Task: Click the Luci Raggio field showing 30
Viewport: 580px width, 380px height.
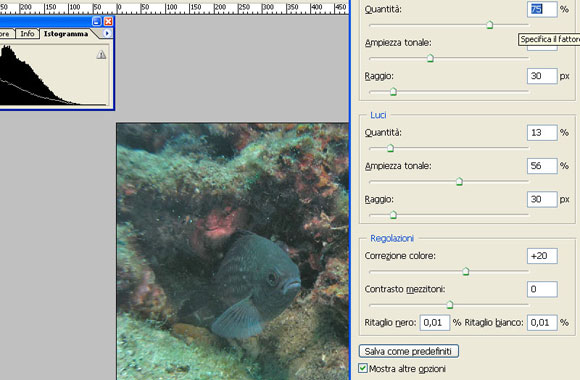Action: pos(542,199)
